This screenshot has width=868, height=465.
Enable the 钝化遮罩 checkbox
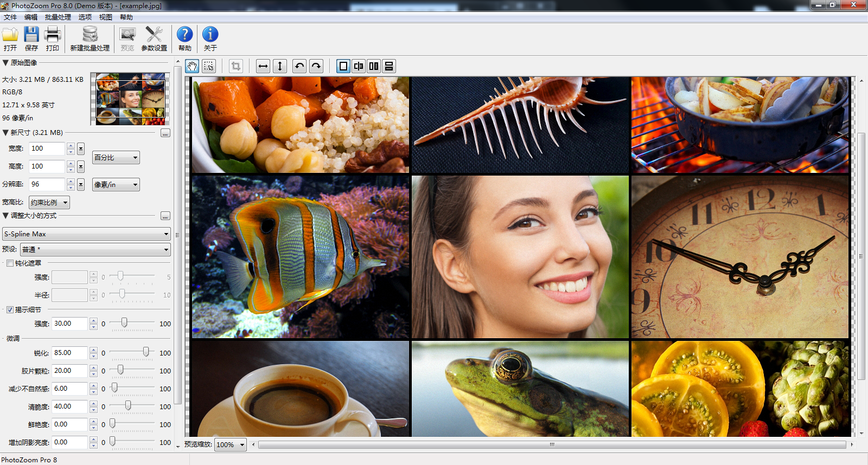pyautogui.click(x=10, y=263)
